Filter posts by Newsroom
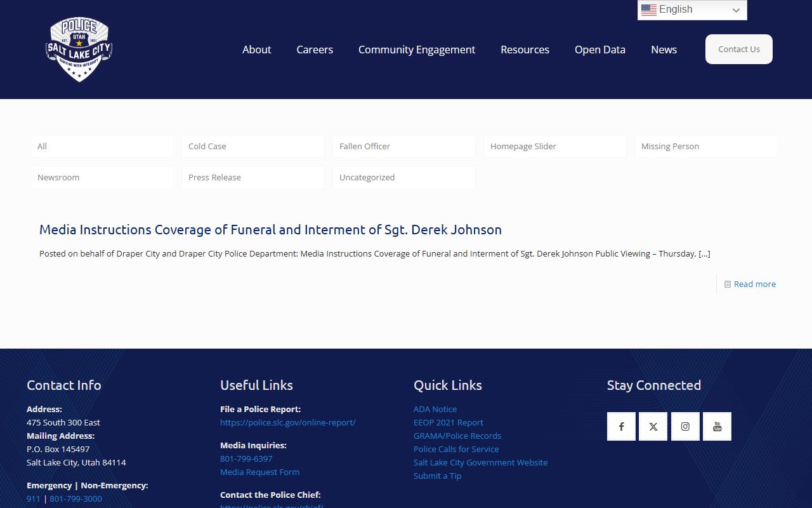The image size is (812, 508). point(102,177)
